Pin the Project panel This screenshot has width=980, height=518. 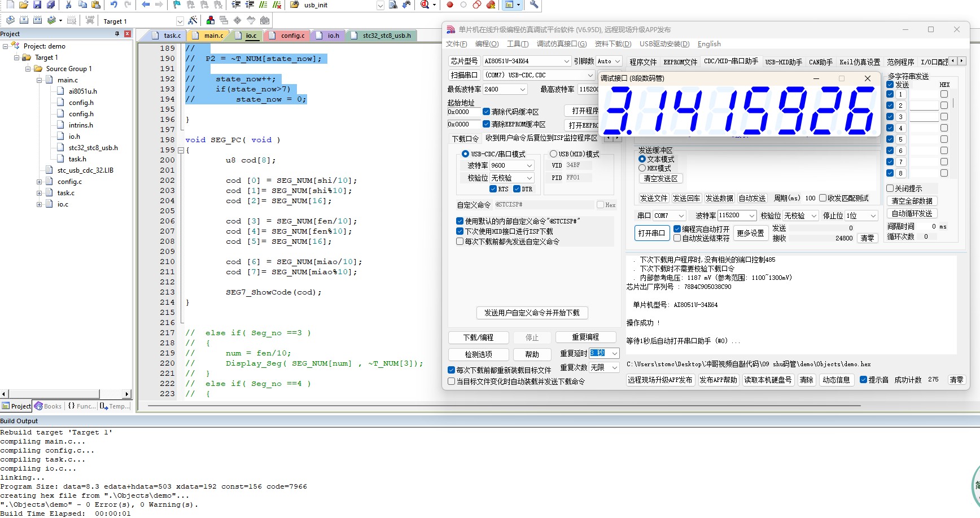click(x=117, y=34)
